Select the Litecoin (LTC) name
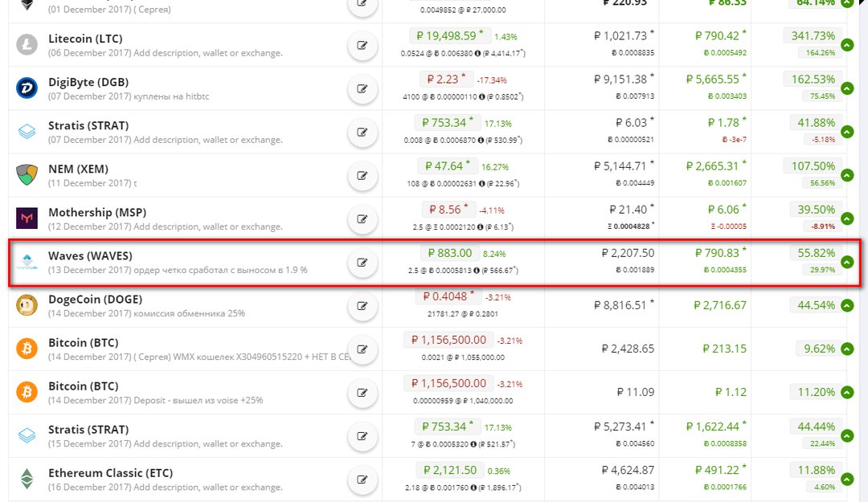This screenshot has height=502, width=868. [85, 39]
